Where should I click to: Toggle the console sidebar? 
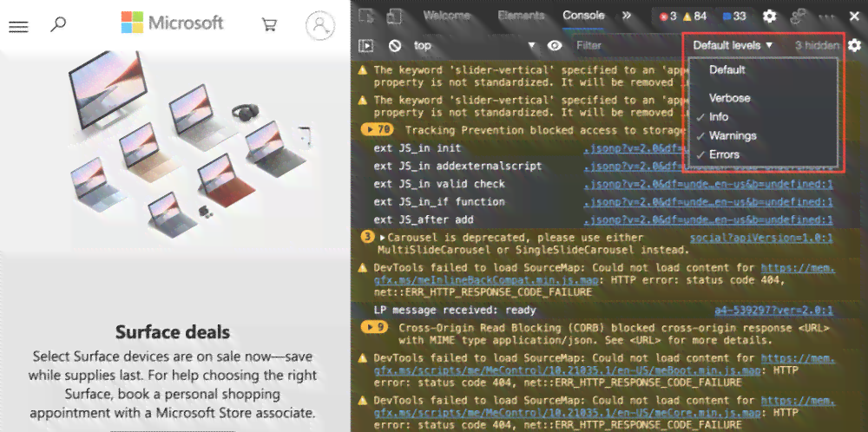point(366,46)
